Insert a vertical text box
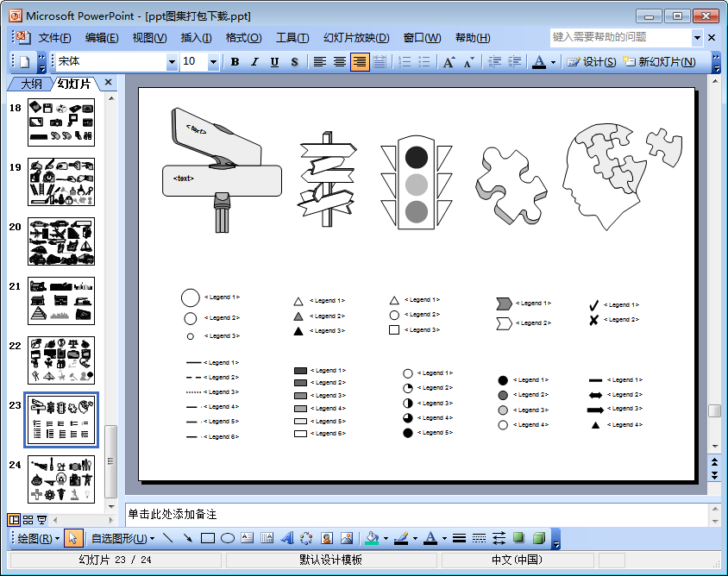Viewport: 728px width, 576px height. tap(267, 538)
